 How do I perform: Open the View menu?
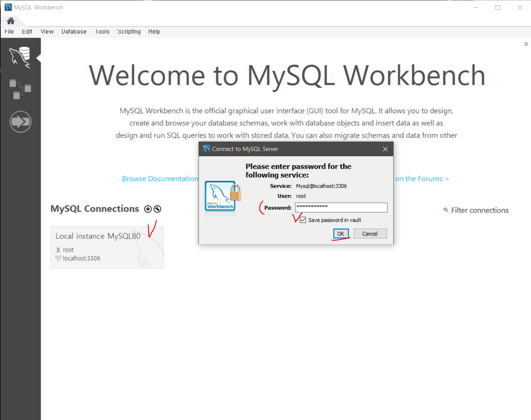pyautogui.click(x=47, y=32)
